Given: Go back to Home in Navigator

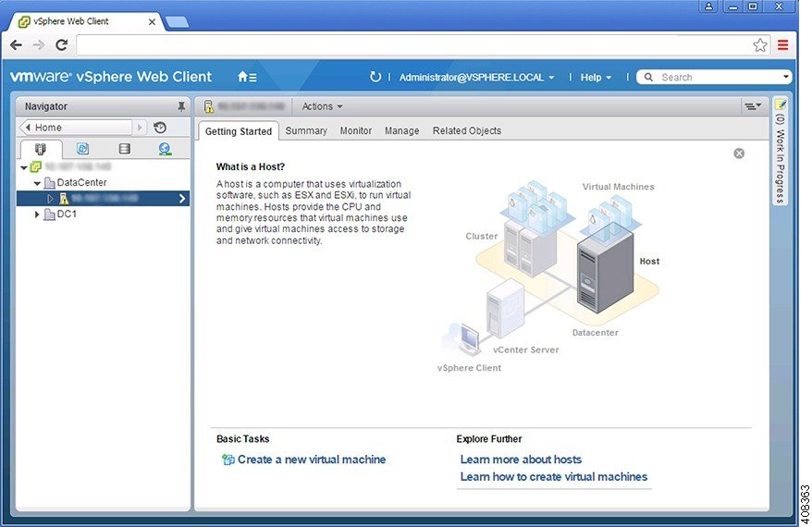Looking at the screenshot, I should (76, 128).
